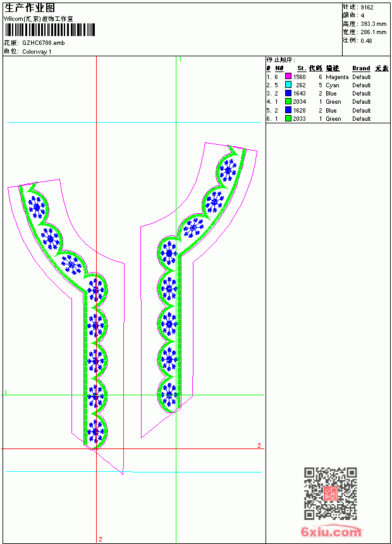
Task: Select the Colorway 1 label
Action: tap(37, 52)
